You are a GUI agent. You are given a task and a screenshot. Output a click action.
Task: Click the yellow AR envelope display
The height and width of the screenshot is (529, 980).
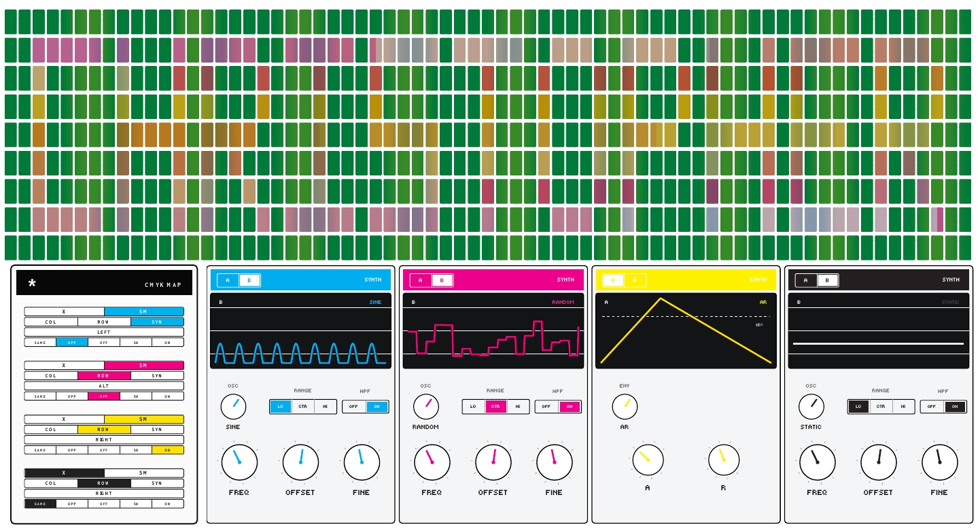click(686, 331)
